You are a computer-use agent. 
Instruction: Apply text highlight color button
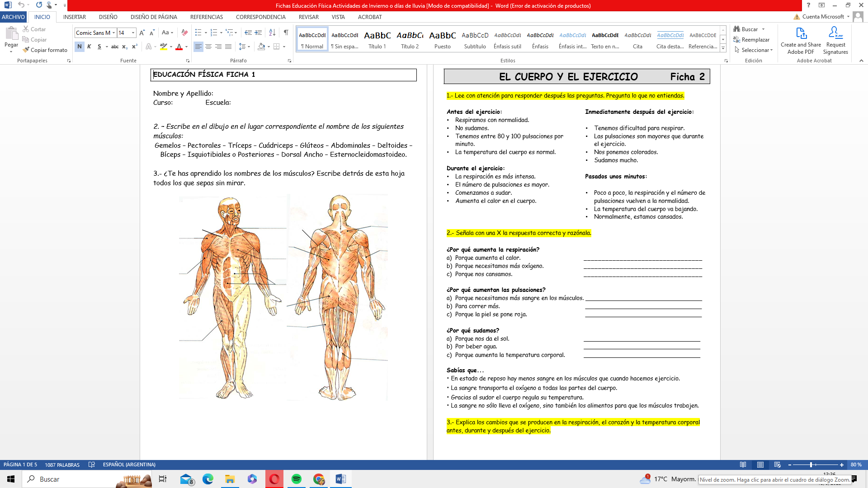click(x=164, y=47)
